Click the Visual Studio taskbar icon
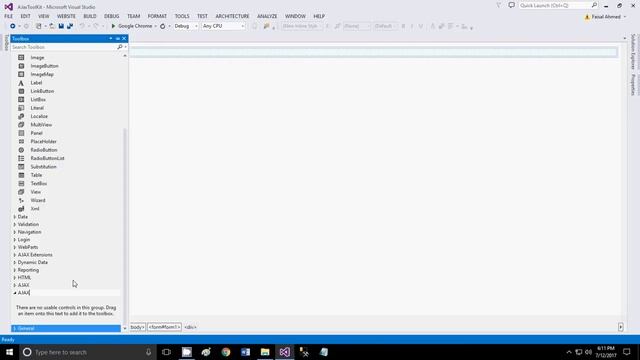640x360 pixels. tap(284, 352)
